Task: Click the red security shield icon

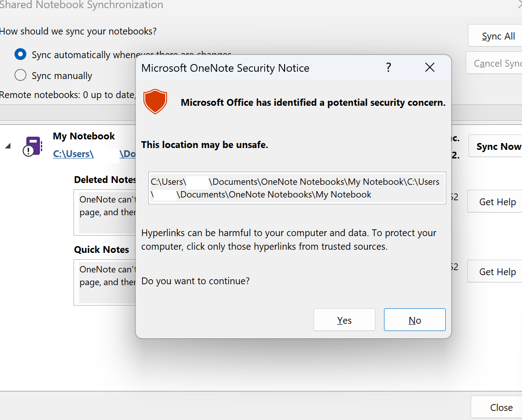Action: point(155,102)
